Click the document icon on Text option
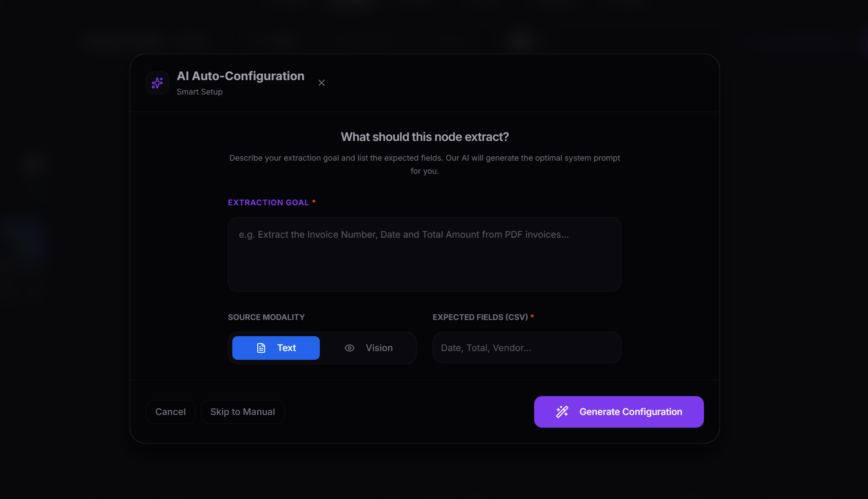The width and height of the screenshot is (868, 499). 261,348
